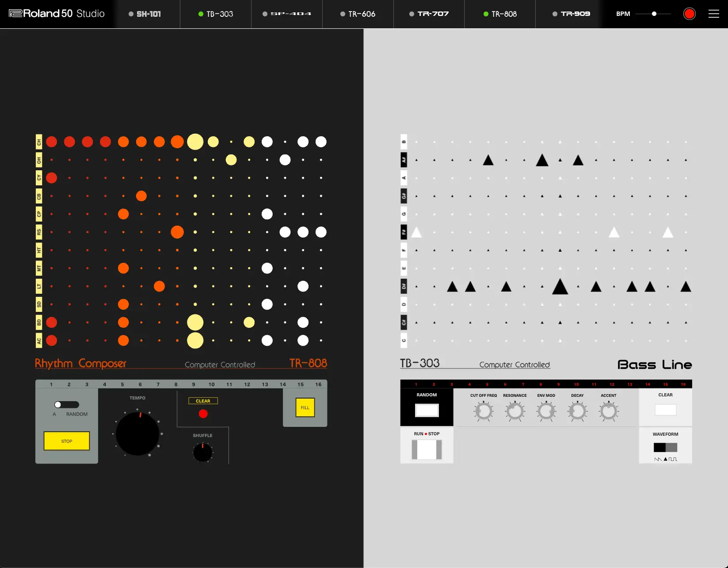Click the red CLEAR button on TR-808
The image size is (728, 568).
point(203,414)
